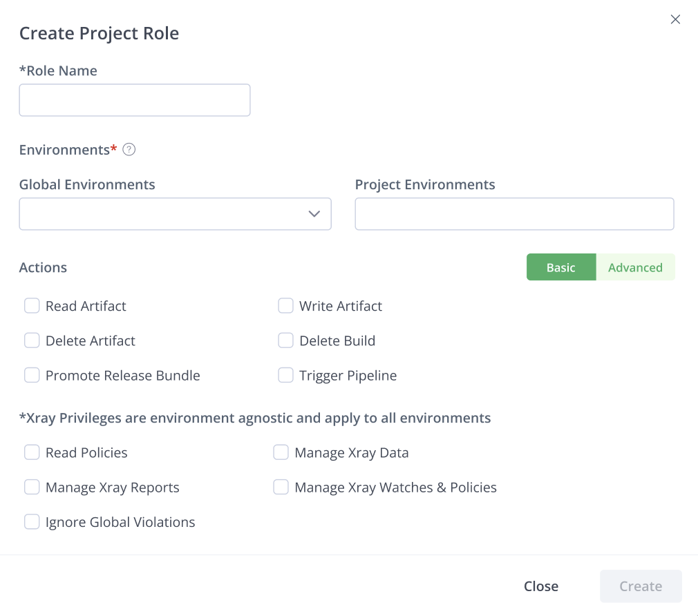Enable the Write Artifact permission

[x=285, y=305]
